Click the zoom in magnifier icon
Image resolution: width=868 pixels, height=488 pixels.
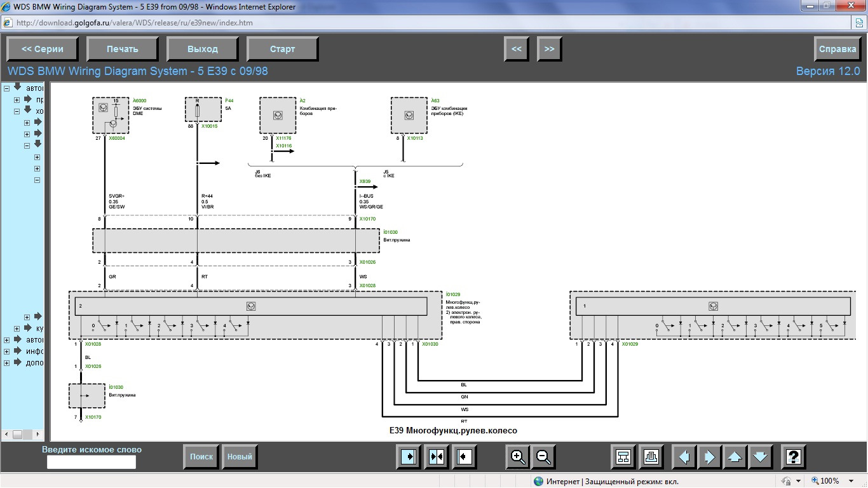click(518, 456)
